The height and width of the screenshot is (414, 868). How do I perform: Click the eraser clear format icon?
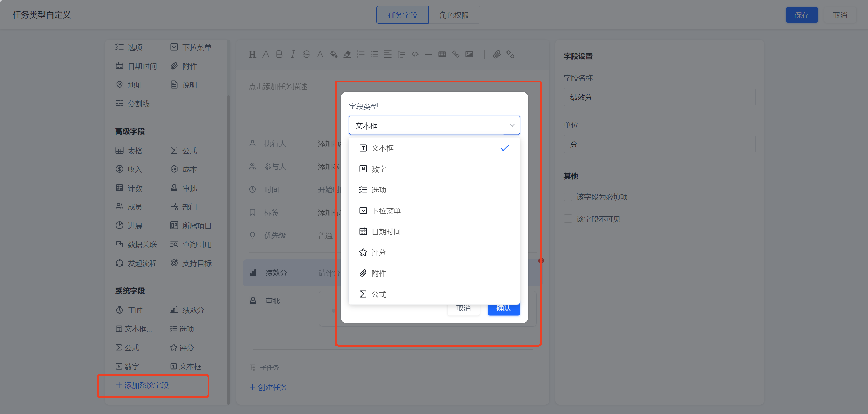347,54
